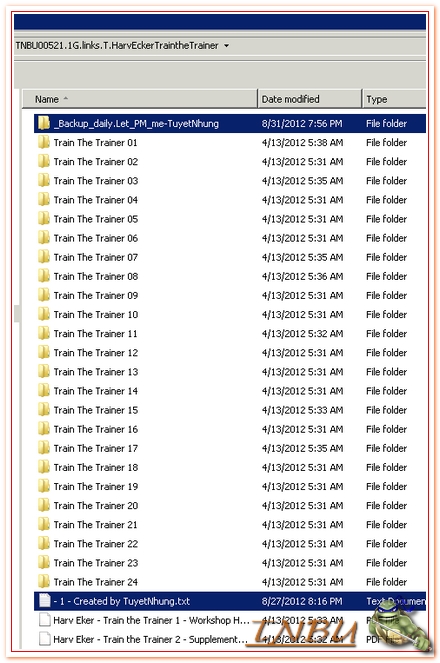Sort by the Name column header
The width and height of the screenshot is (440, 663).
[x=139, y=99]
